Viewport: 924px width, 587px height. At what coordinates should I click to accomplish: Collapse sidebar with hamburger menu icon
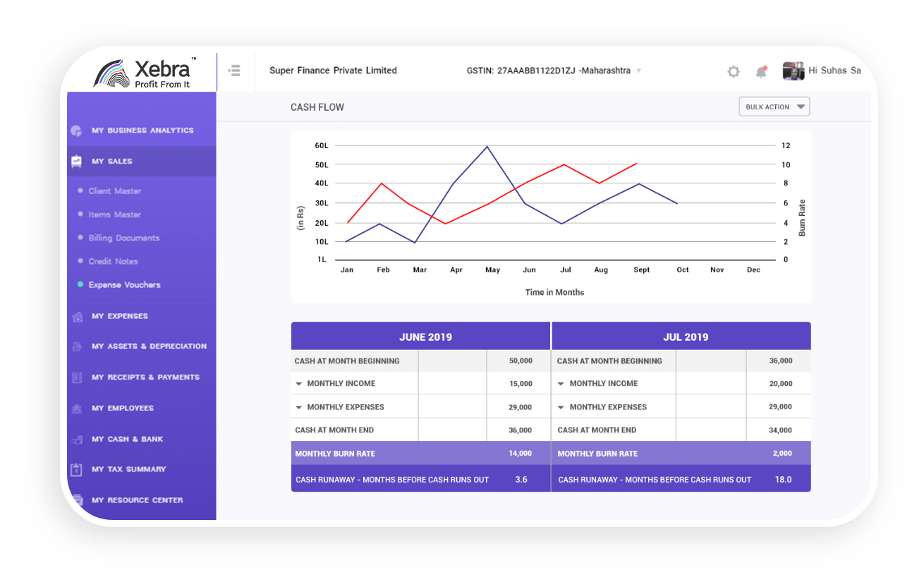point(234,71)
